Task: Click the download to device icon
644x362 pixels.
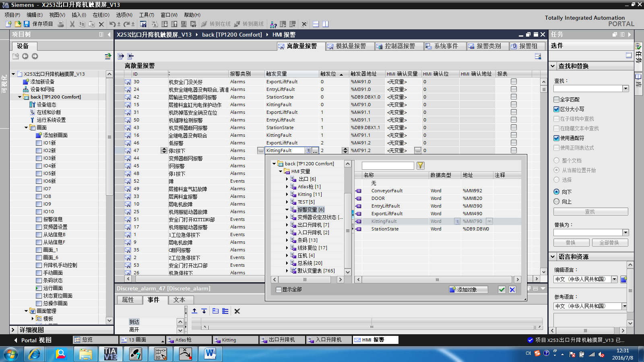Action: 165,24
